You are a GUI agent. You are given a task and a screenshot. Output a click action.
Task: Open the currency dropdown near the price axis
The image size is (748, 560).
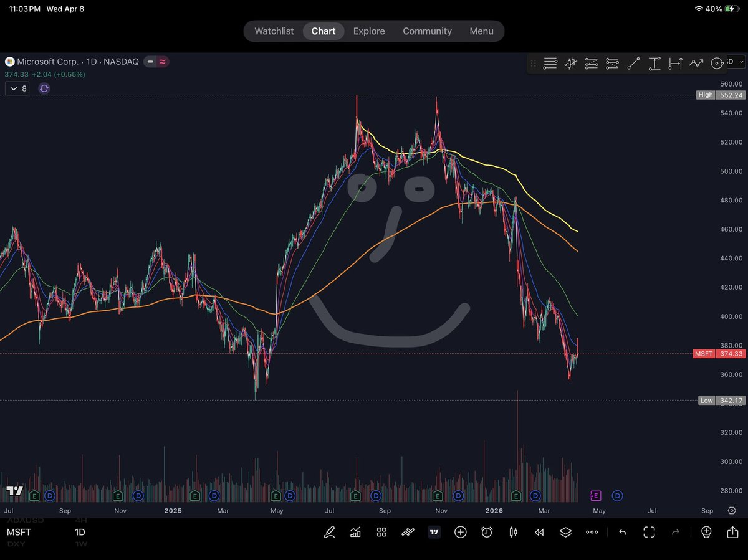tap(736, 62)
